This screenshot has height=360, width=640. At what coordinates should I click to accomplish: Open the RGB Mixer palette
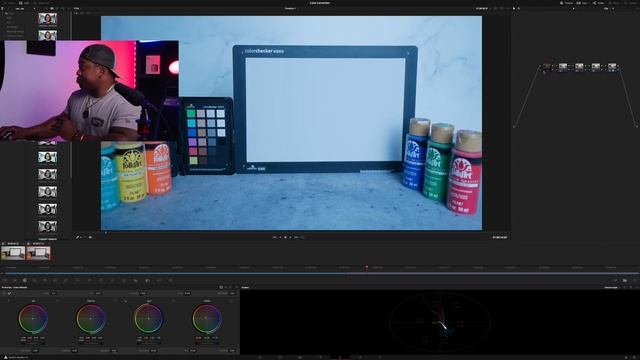45,280
